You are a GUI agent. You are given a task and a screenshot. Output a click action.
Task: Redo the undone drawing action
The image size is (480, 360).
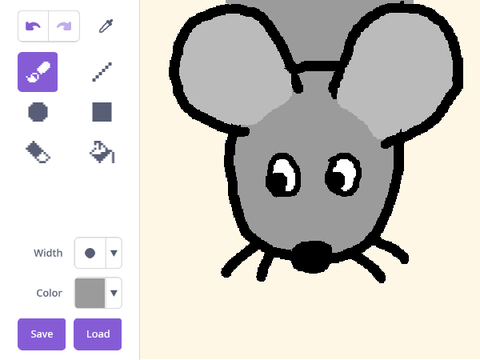(64, 26)
